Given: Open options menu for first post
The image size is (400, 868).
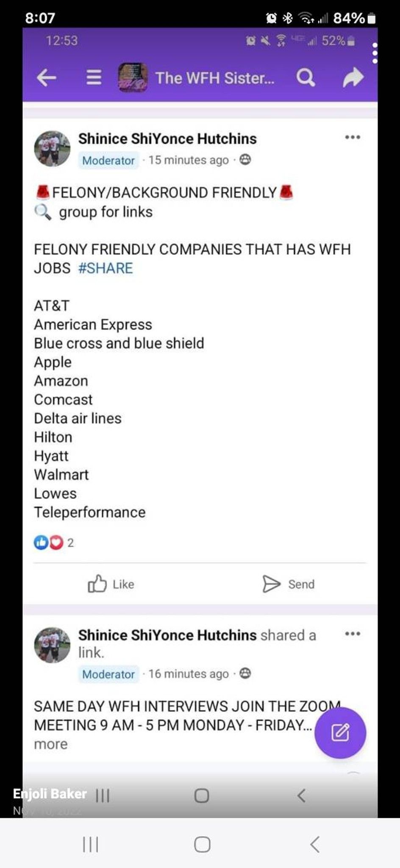Looking at the screenshot, I should click(353, 137).
